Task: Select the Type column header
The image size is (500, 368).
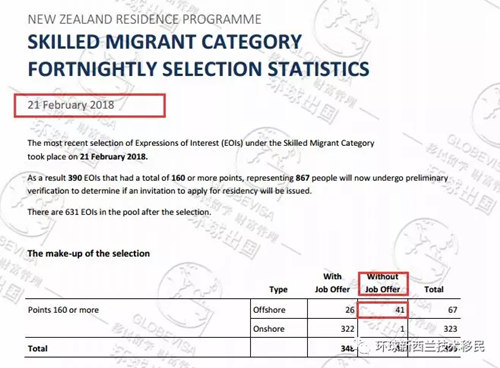Action: [x=278, y=290]
